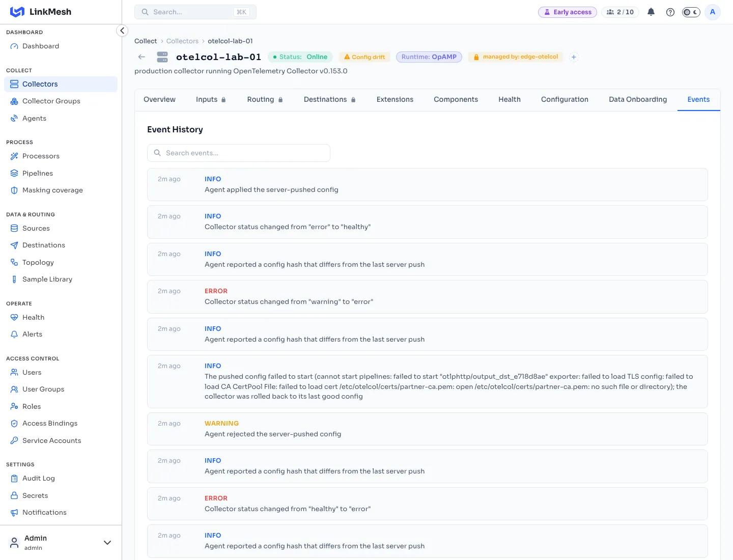This screenshot has height=560, width=733.
Task: Open Agents in the sidebar
Action: pos(61,118)
